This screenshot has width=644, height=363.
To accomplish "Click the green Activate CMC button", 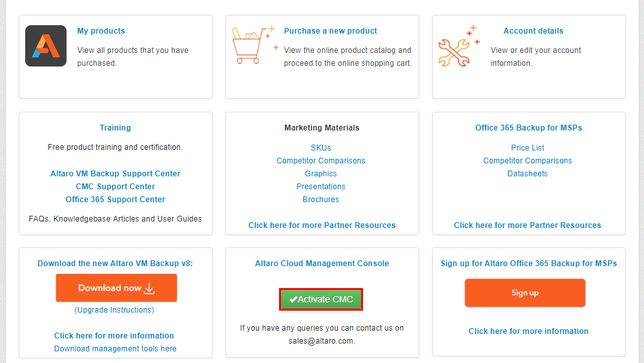I will tap(321, 299).
